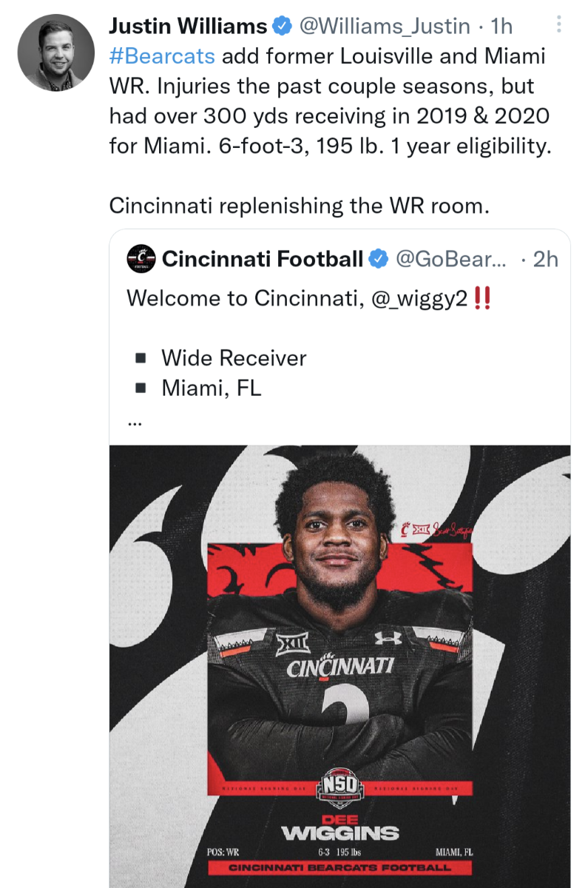The height and width of the screenshot is (888, 588).
Task: Click the Justin Williams display name
Action: (188, 27)
